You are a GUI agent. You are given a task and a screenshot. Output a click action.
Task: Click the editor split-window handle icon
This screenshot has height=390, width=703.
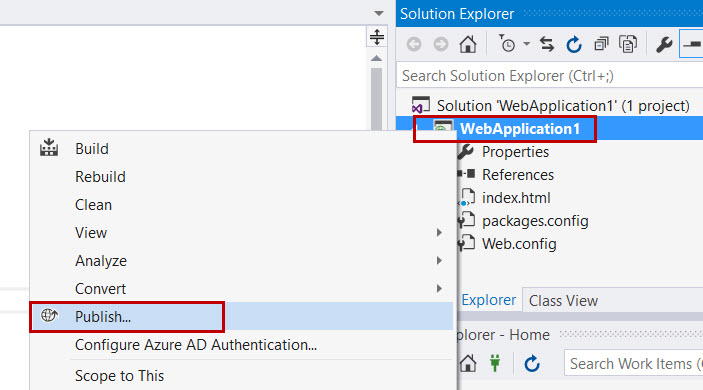(377, 37)
